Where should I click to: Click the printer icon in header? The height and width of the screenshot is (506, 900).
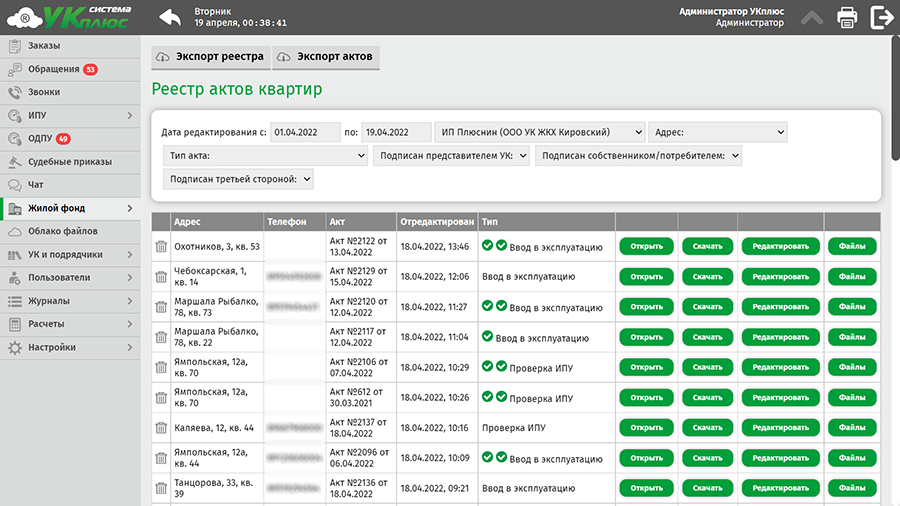coord(847,17)
